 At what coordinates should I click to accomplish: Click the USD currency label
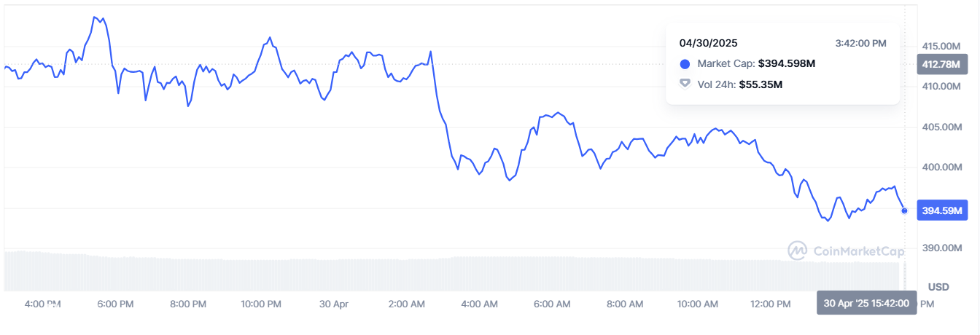[x=938, y=286]
